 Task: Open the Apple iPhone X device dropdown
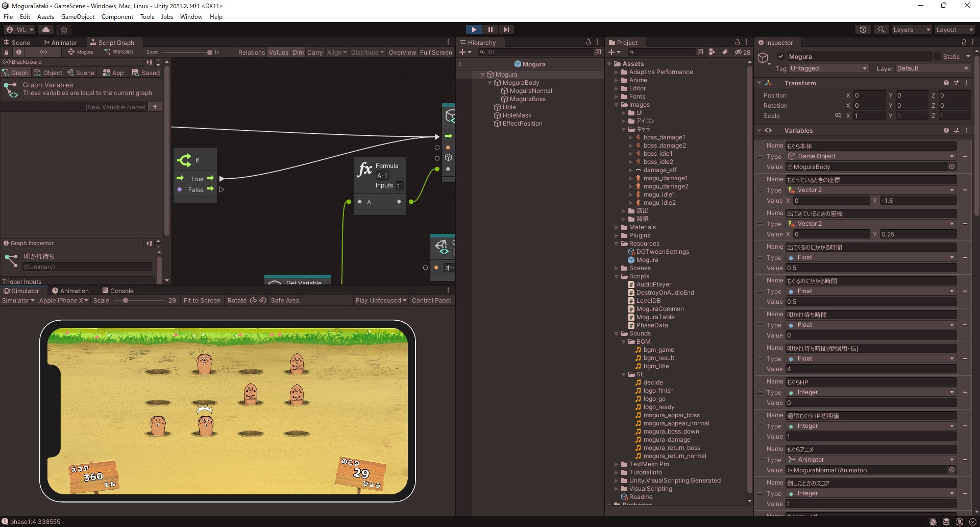[x=64, y=300]
